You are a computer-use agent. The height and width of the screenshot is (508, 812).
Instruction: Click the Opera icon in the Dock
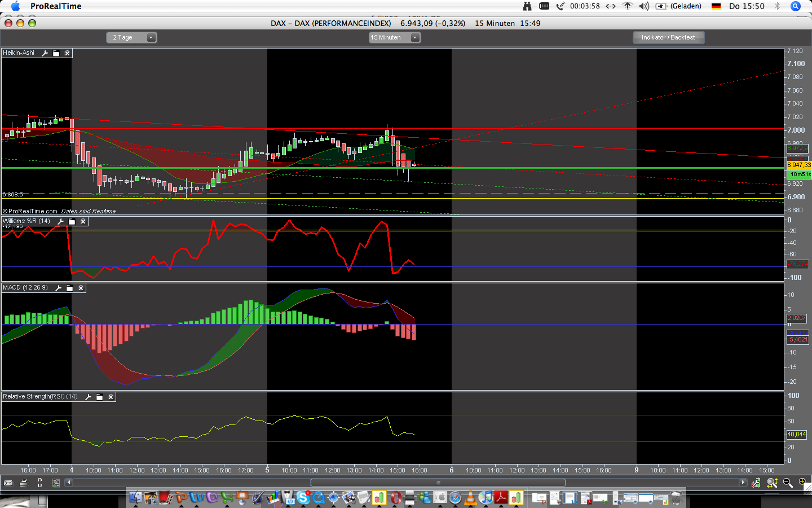(395, 497)
